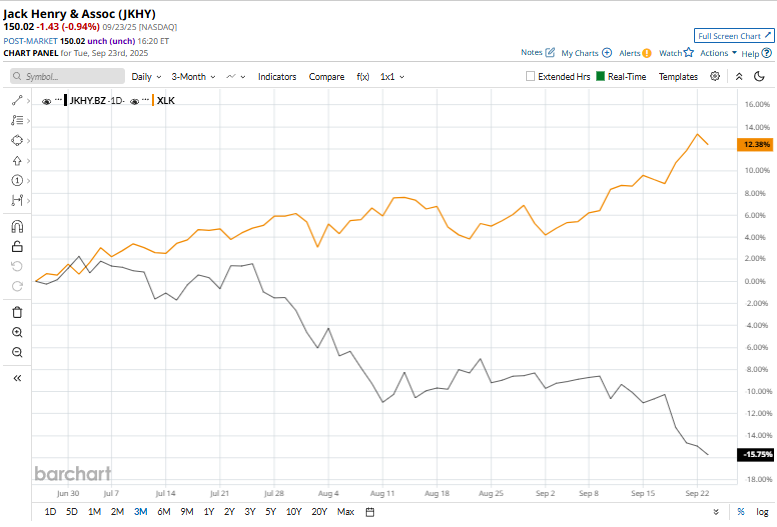Zoom in on the chart

click(17, 332)
